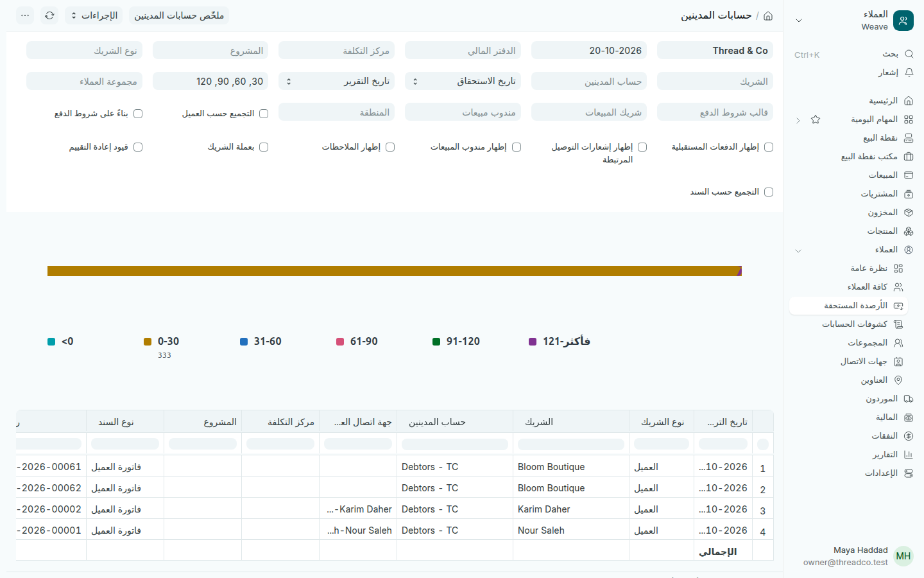The height and width of the screenshot is (578, 924).
Task: Click the كافة العملاء people icon
Action: point(898,287)
